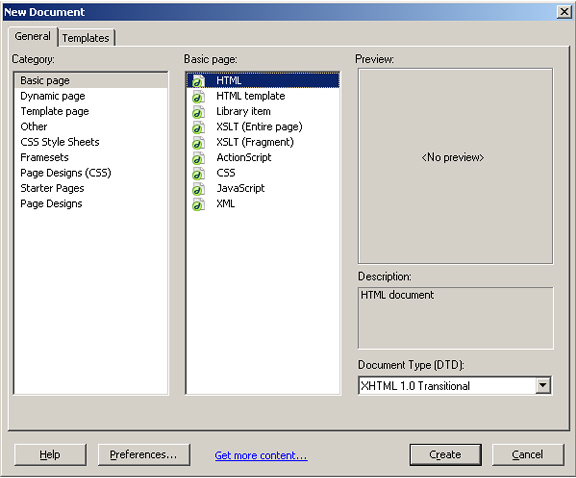The height and width of the screenshot is (478, 576).
Task: Click the icon beside XSLT (Entire page)
Action: coord(198,127)
